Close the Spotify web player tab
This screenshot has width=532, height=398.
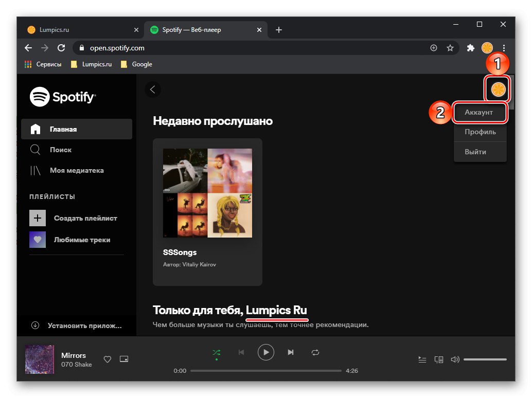click(259, 30)
